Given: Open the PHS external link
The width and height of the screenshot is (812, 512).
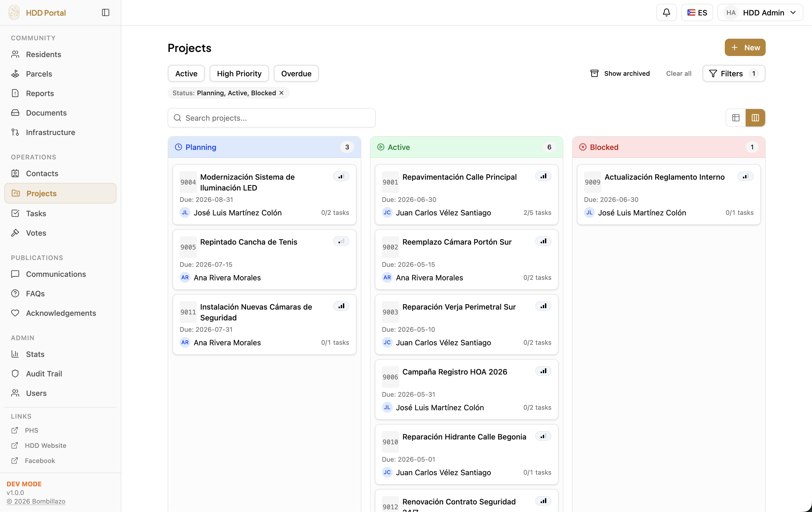Looking at the screenshot, I should pyautogui.click(x=31, y=431).
